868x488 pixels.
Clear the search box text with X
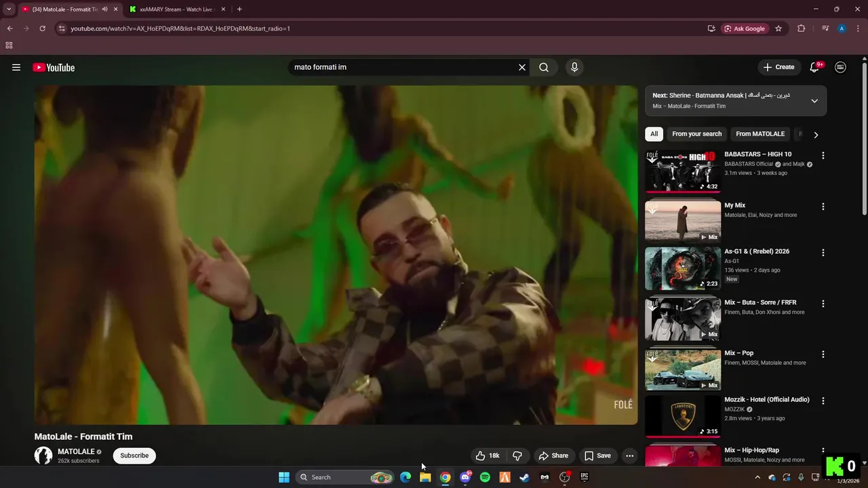tap(522, 67)
